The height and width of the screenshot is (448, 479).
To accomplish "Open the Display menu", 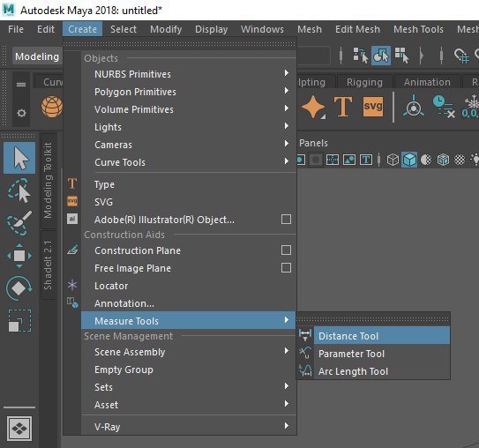I will point(212,29).
